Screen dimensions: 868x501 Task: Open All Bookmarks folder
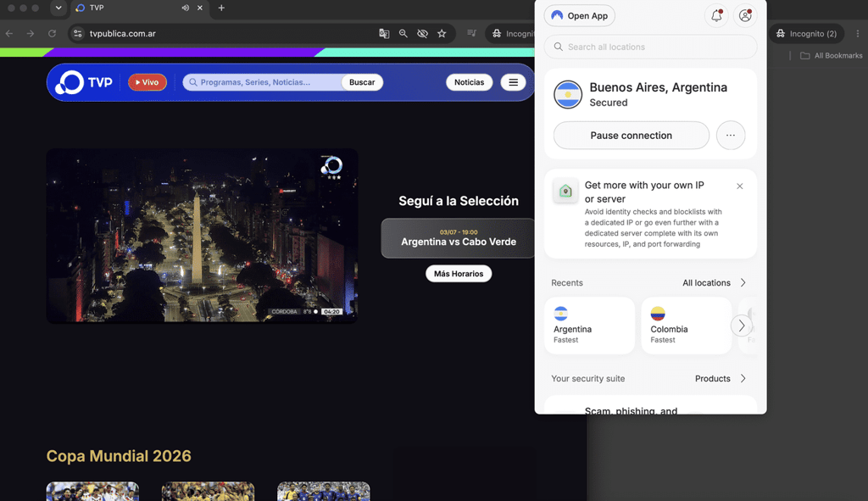tap(831, 55)
